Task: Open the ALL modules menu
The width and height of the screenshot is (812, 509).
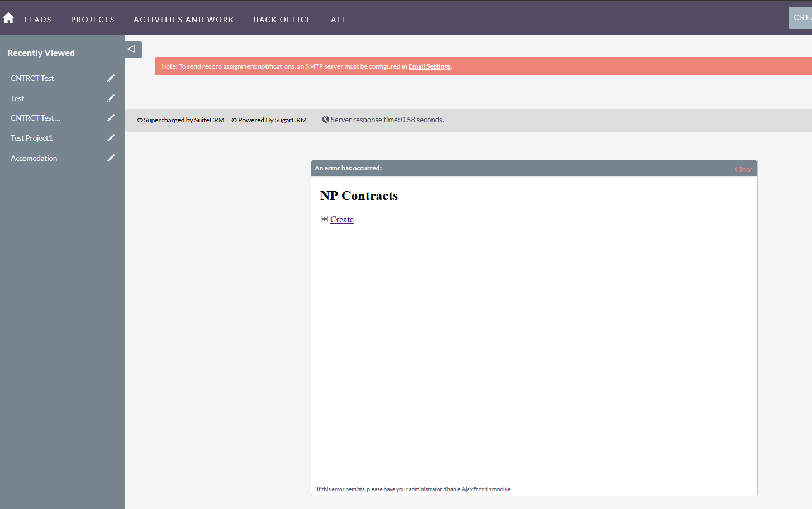Action: 338,20
